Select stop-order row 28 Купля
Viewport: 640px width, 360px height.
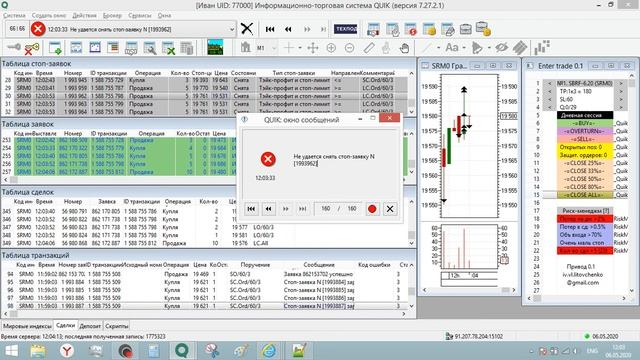pos(204,80)
